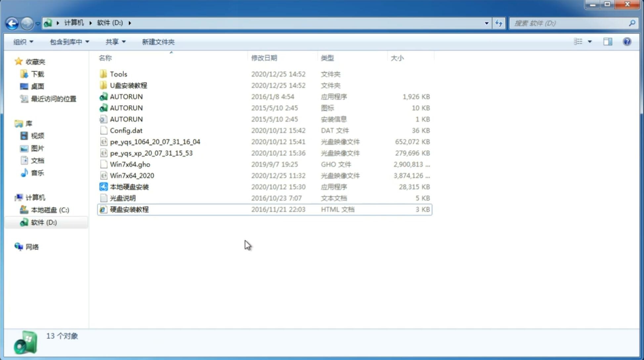
Task: Open the Tools folder
Action: coord(118,74)
